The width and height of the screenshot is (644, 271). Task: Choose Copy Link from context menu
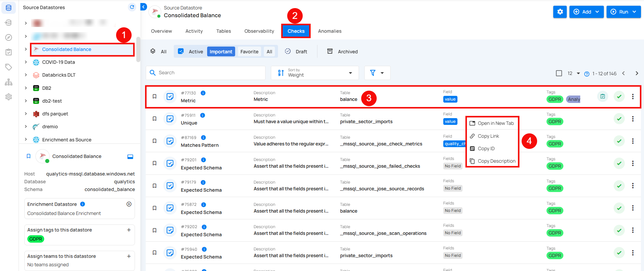tap(488, 136)
